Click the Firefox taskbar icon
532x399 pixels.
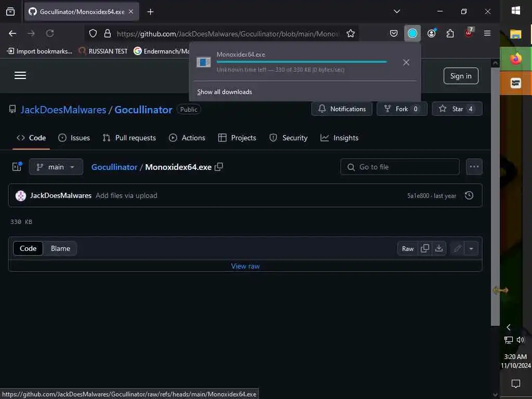click(516, 59)
